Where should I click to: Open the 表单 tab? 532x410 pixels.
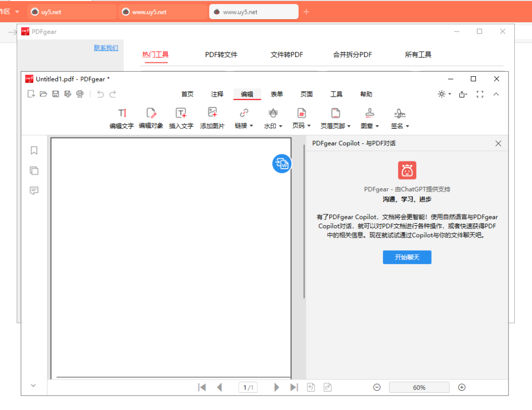277,94
